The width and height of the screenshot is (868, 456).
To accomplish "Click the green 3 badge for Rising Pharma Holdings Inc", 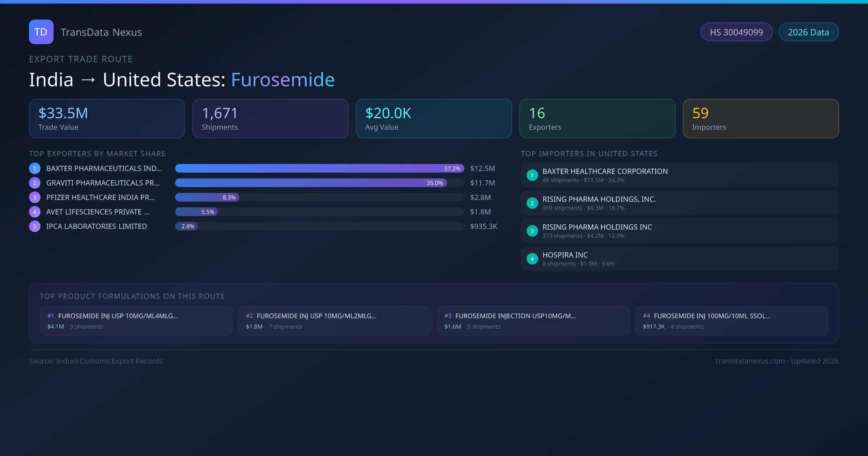I will [532, 231].
